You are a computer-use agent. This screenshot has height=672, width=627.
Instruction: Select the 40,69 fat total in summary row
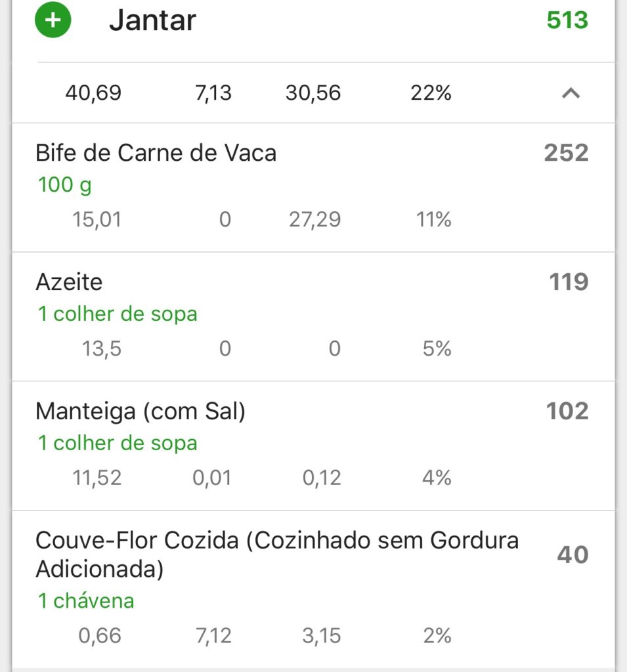93,93
